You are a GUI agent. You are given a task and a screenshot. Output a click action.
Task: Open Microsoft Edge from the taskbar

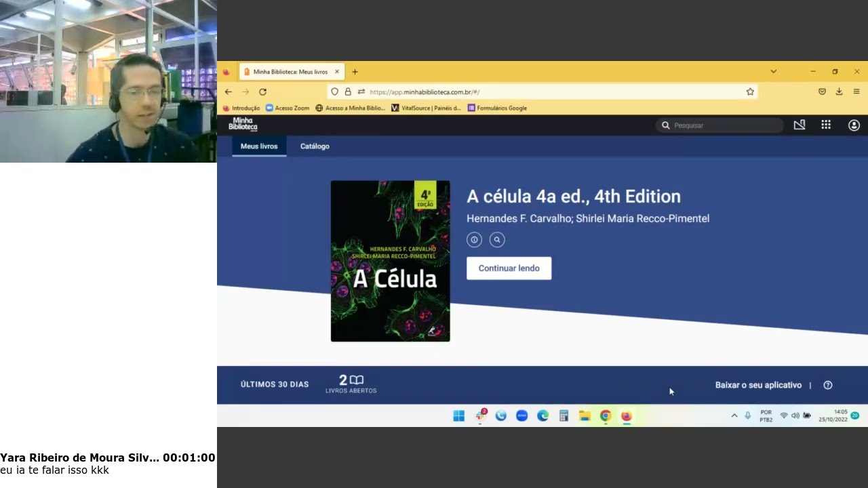pyautogui.click(x=542, y=415)
